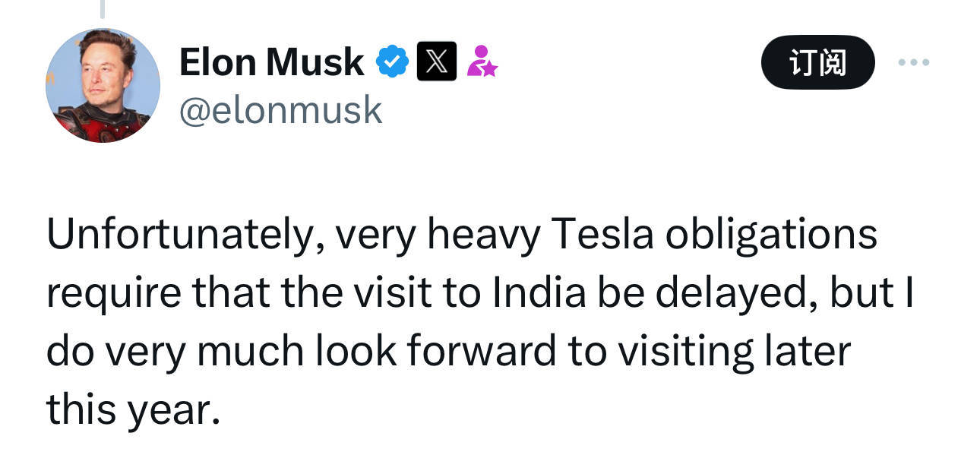Click the blue verified checkmark badge
This screenshot has width=980, height=455.
tap(393, 62)
